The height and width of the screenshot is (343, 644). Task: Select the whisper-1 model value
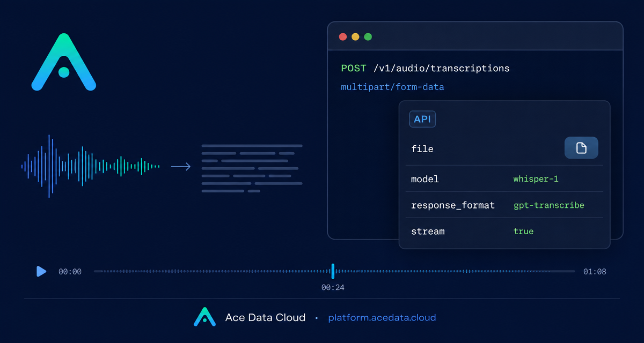coord(536,179)
